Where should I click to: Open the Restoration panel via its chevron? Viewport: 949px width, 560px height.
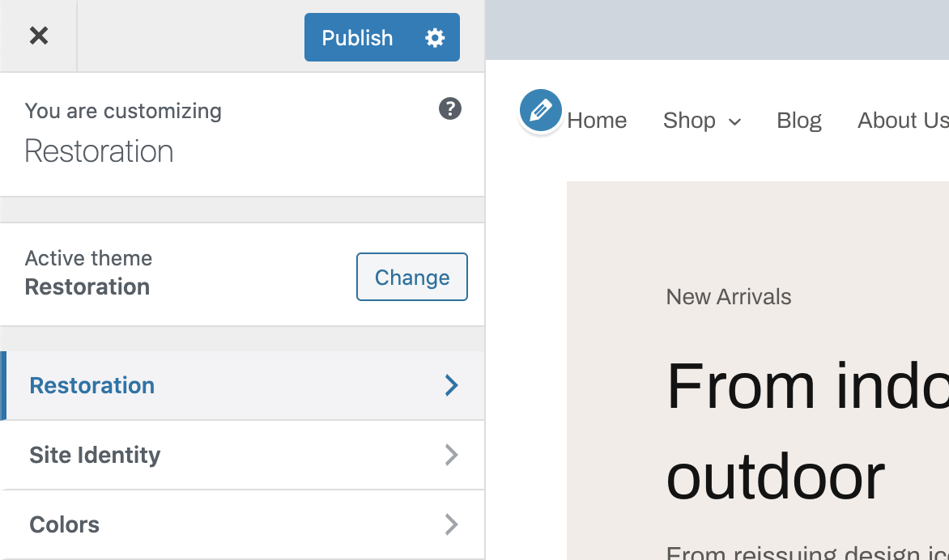pyautogui.click(x=451, y=386)
